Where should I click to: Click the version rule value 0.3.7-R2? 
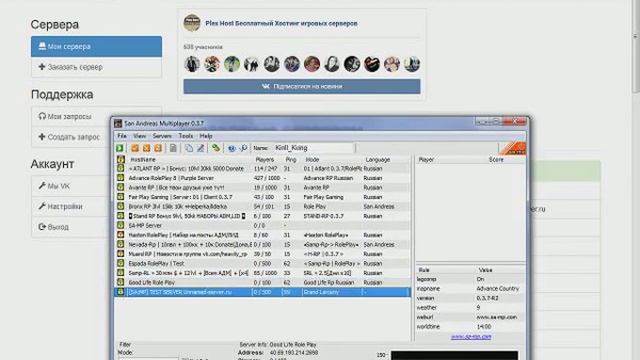click(x=487, y=298)
